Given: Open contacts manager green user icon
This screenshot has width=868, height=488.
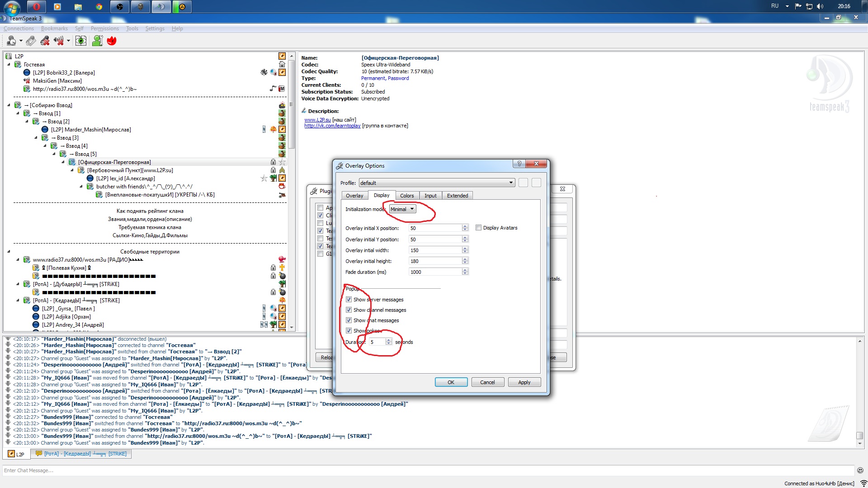Looking at the screenshot, I should 97,41.
